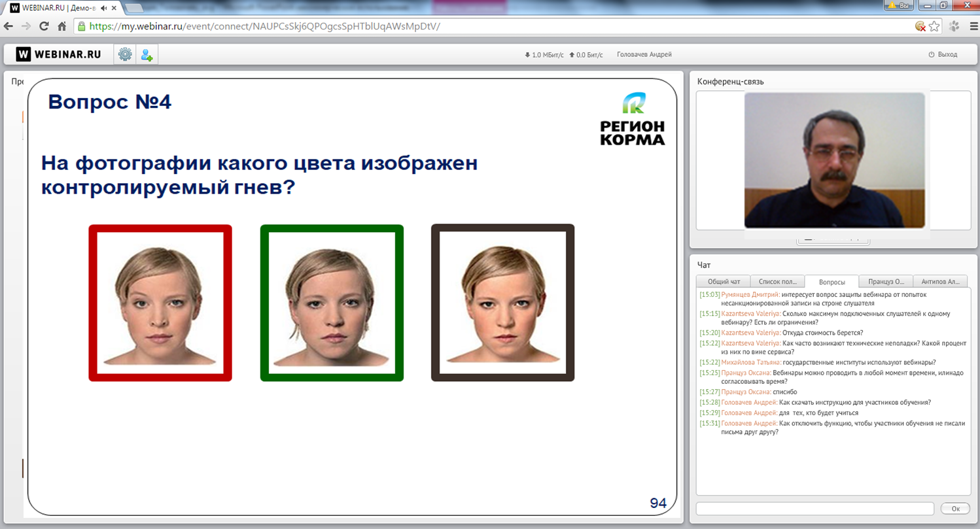
Task: Open the Список пол... tab
Action: [x=777, y=281]
